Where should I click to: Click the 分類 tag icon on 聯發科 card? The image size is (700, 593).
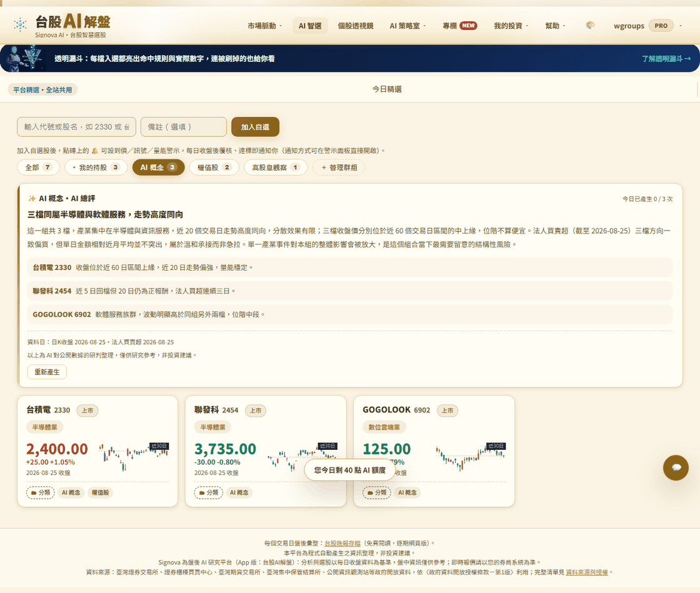click(x=209, y=492)
